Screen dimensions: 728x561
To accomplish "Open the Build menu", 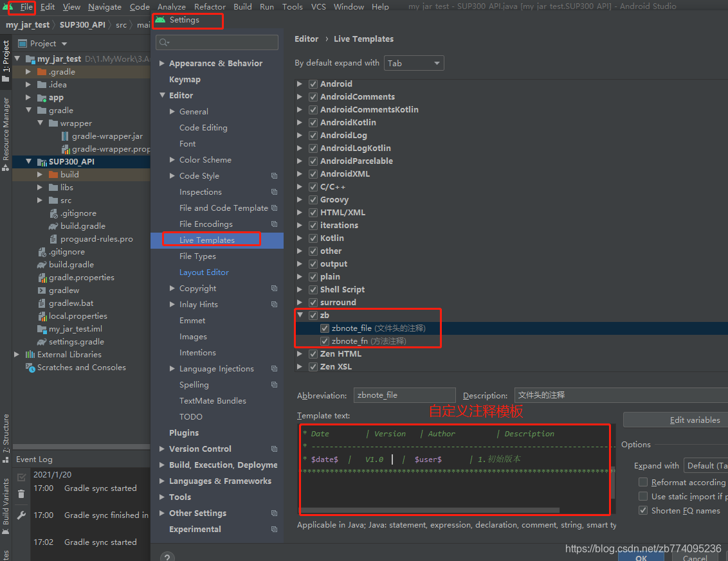I will point(242,7).
